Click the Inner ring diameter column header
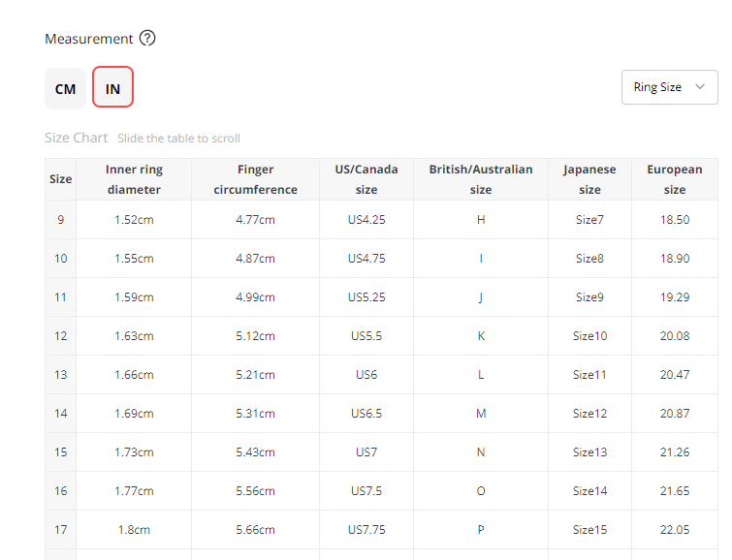Screen dimensions: 732x560 tap(134, 179)
